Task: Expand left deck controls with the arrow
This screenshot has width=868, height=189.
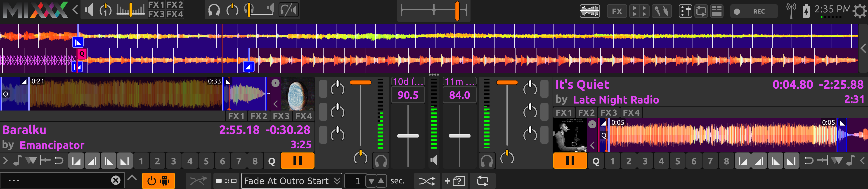Action: pos(5,161)
